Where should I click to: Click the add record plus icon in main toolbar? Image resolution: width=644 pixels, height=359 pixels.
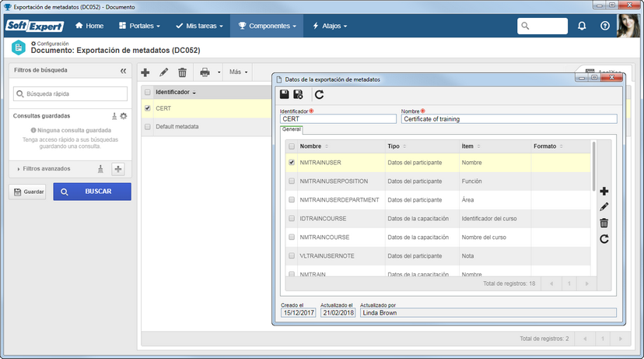point(145,72)
